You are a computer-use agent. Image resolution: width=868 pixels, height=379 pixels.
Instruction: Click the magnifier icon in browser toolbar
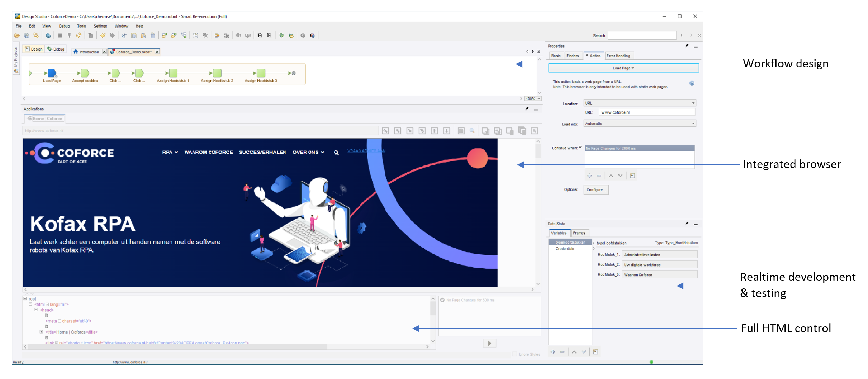click(472, 131)
